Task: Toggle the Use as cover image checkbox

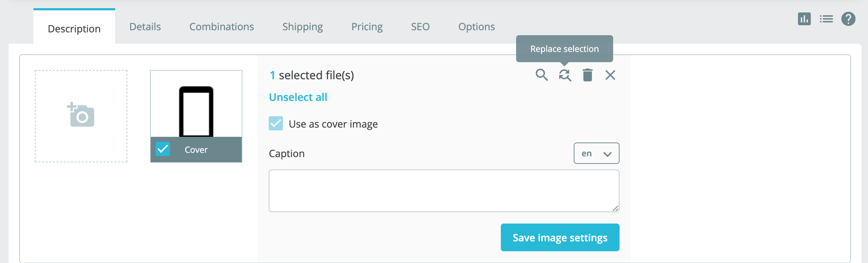Action: coord(276,124)
